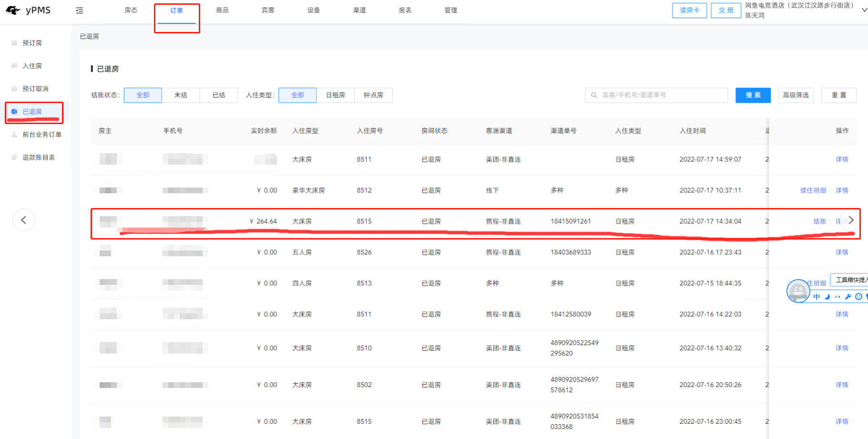Open the 预订房 sidebar item
This screenshot has height=439, width=868.
point(32,43)
